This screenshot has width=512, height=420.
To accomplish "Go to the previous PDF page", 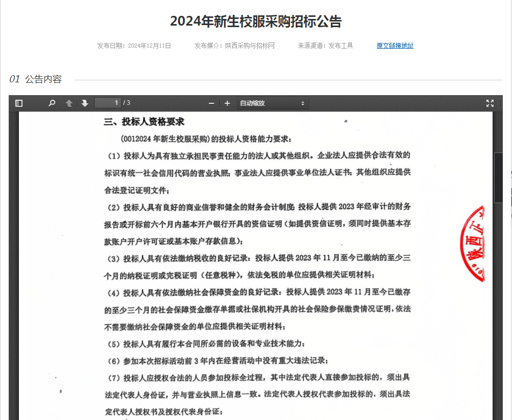I will click(x=69, y=103).
